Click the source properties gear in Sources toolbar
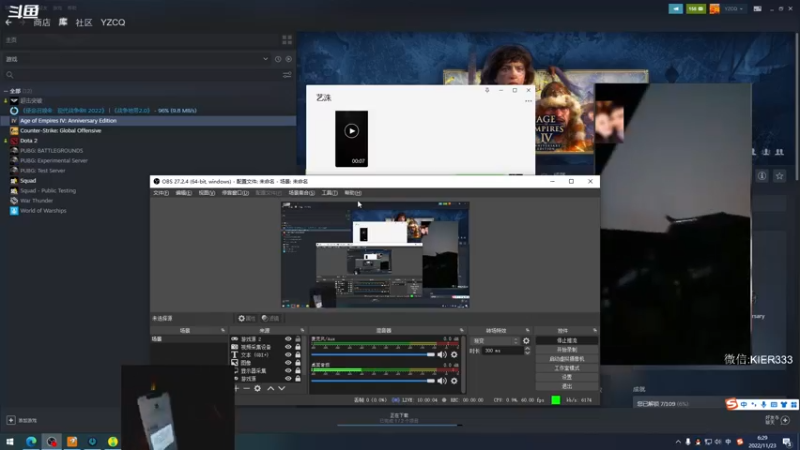 tap(257, 388)
